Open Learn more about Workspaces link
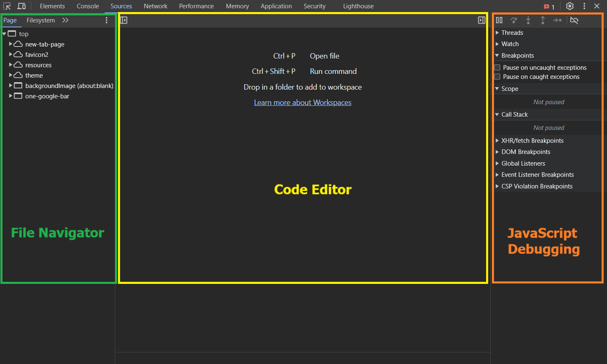The height and width of the screenshot is (364, 607). point(302,103)
